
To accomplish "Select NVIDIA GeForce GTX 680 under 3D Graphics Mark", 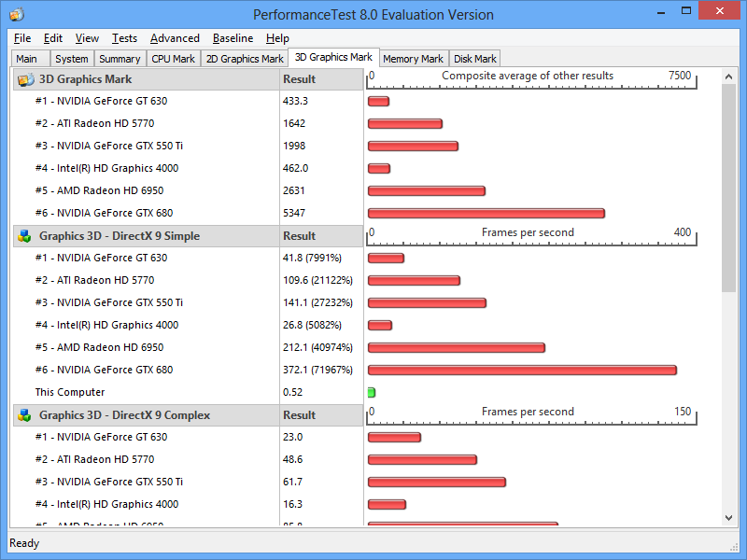I will point(104,213).
